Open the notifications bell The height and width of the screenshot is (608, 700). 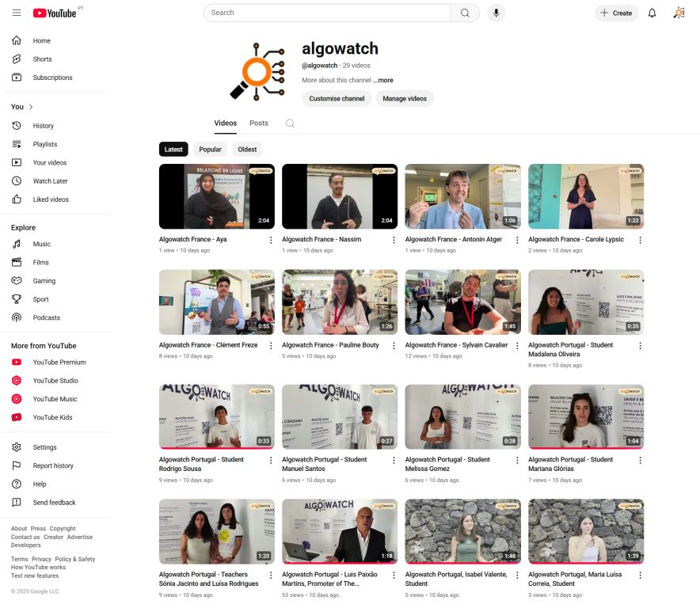pos(652,13)
